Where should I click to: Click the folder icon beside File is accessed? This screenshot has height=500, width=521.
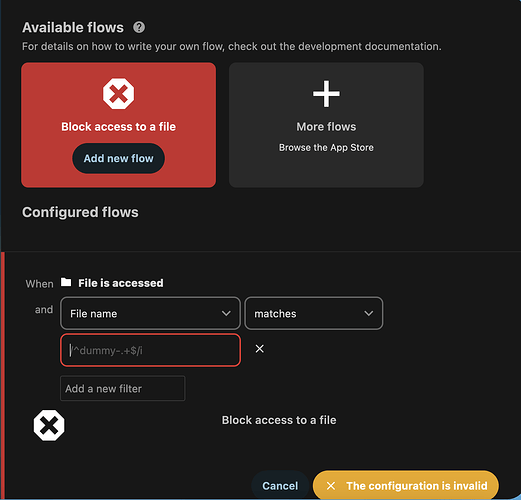(66, 282)
